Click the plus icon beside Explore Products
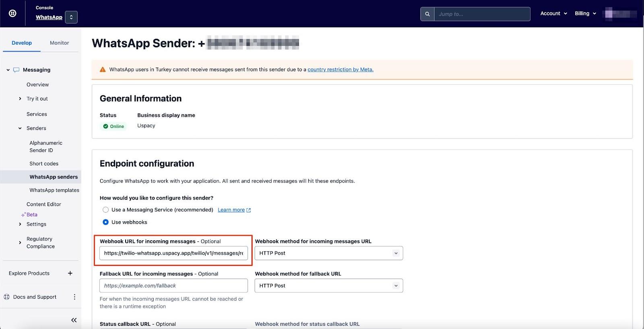644x329 pixels. point(70,273)
